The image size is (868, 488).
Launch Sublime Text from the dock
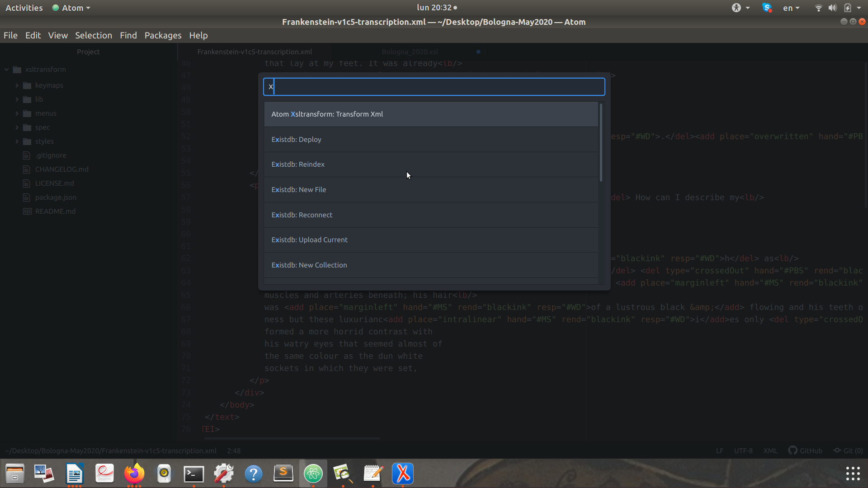[x=283, y=473]
